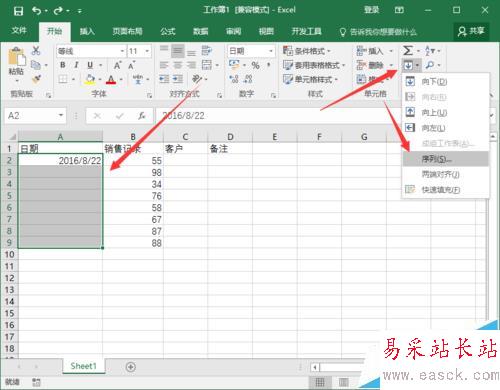Click the insert function fx button

click(142, 116)
